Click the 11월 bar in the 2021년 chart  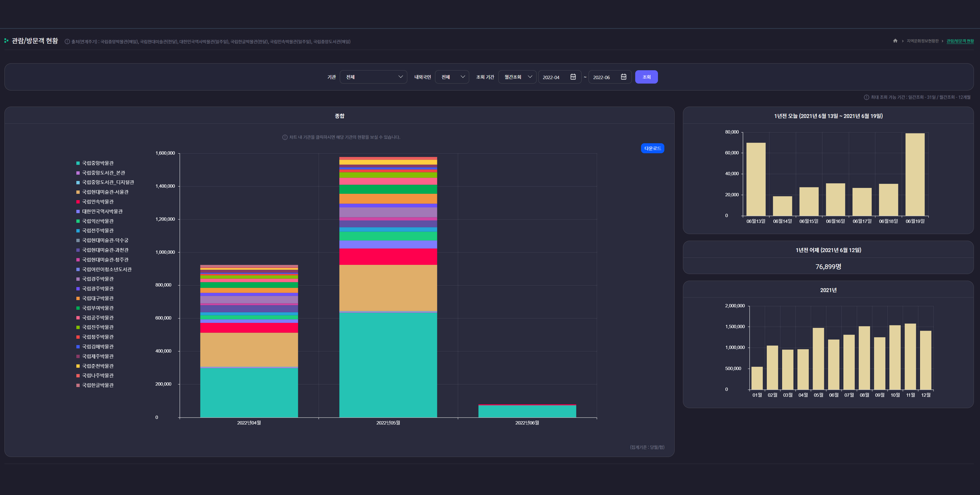pos(910,356)
